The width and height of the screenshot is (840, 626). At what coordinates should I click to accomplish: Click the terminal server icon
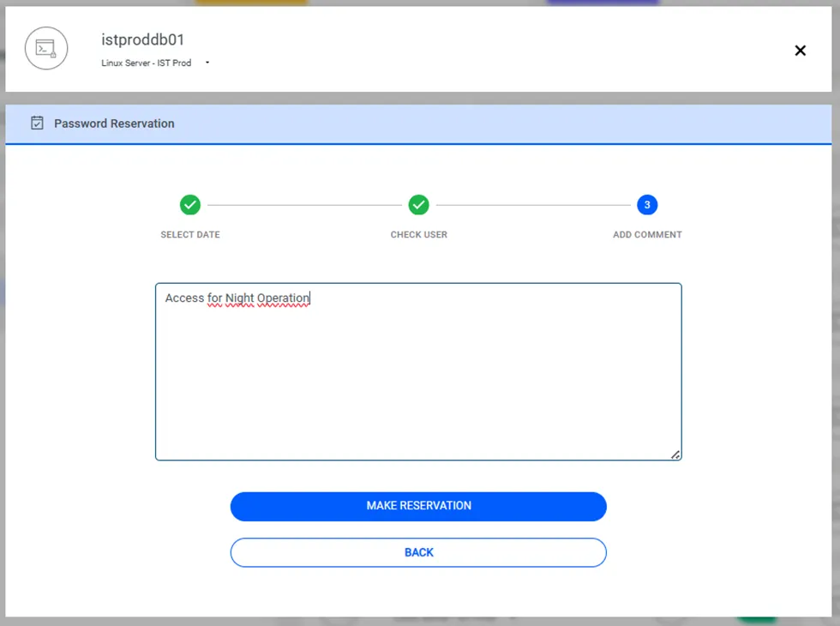click(46, 48)
